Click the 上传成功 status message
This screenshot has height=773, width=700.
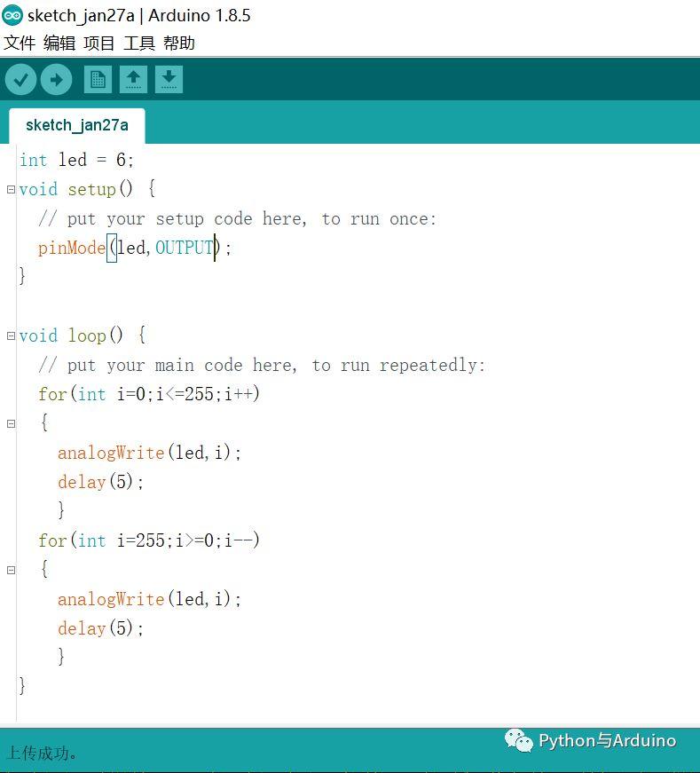(x=42, y=753)
